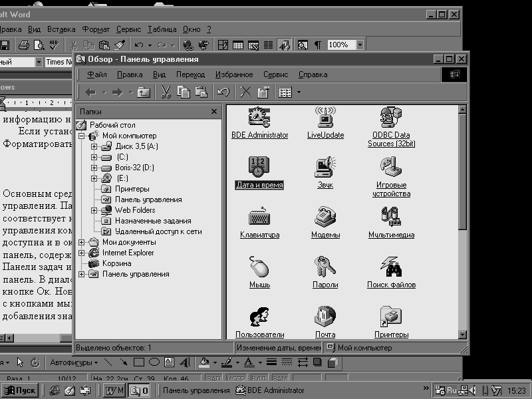Select Рабочий стол in folder tree
This screenshot has height=399, width=532.
(x=112, y=125)
